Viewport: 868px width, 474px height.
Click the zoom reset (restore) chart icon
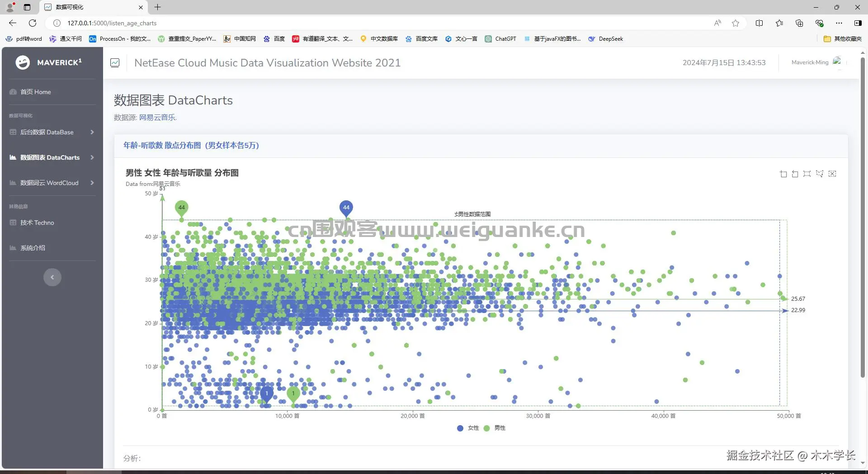pos(795,174)
